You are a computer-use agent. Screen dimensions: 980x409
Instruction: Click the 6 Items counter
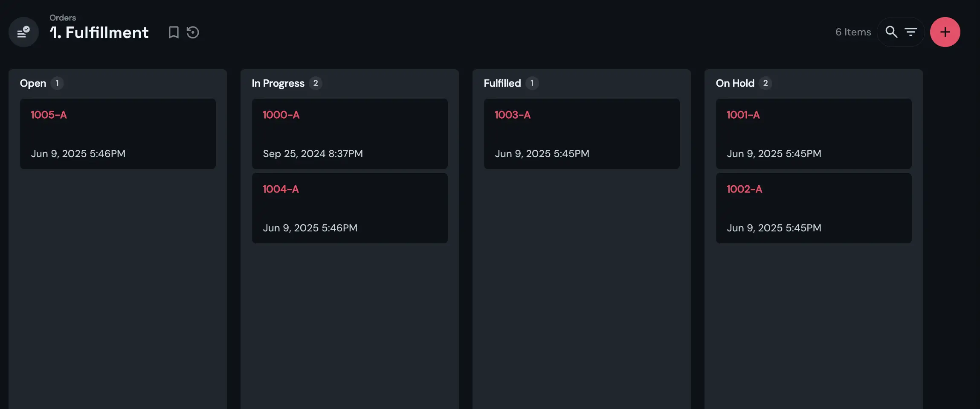click(853, 32)
